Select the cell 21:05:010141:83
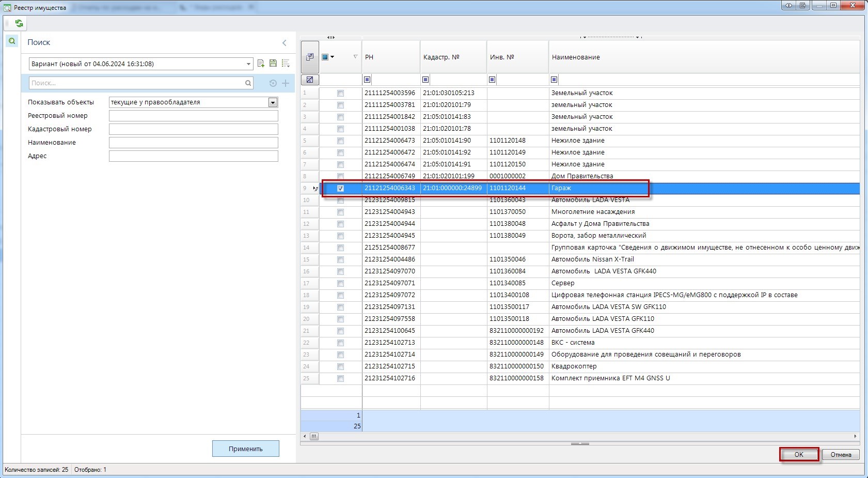Viewport: 868px width, 478px height. (453, 117)
